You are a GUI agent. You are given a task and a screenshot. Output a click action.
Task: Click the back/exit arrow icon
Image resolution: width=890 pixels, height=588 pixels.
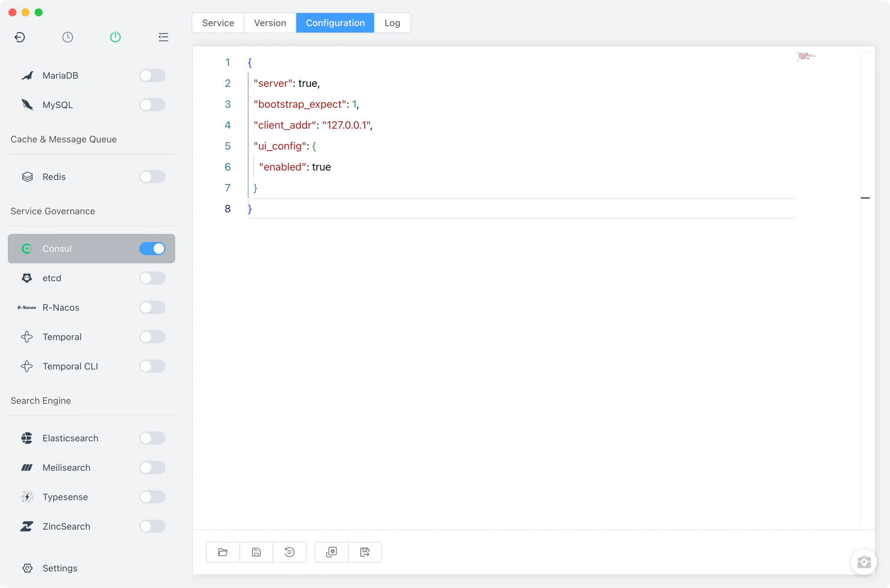[20, 37]
